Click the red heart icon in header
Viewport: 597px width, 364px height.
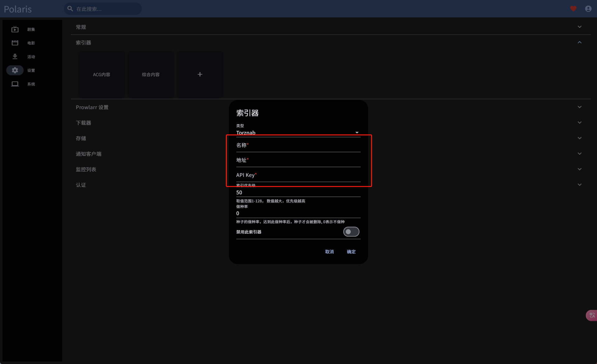(573, 9)
